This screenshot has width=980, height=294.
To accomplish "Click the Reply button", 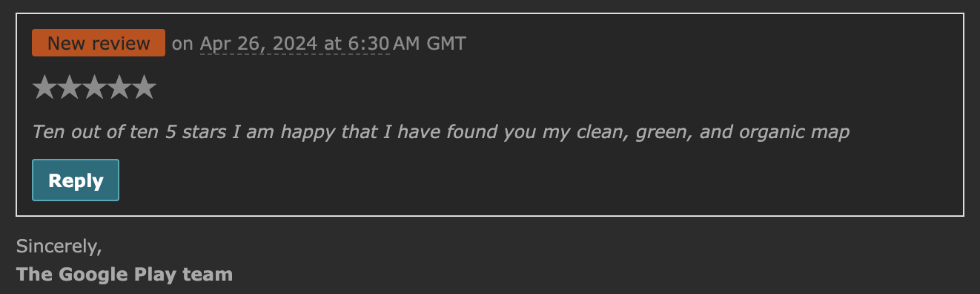I will pyautogui.click(x=76, y=180).
